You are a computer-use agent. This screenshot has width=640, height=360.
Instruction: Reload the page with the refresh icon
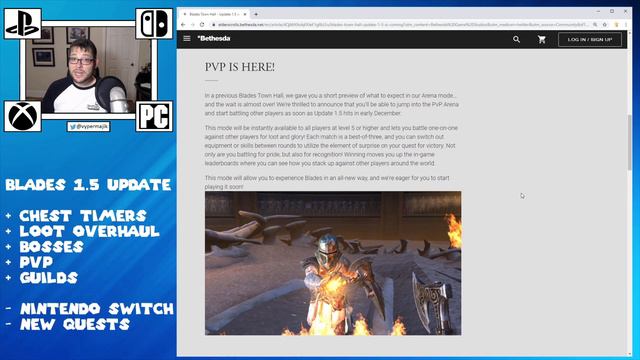202,24
